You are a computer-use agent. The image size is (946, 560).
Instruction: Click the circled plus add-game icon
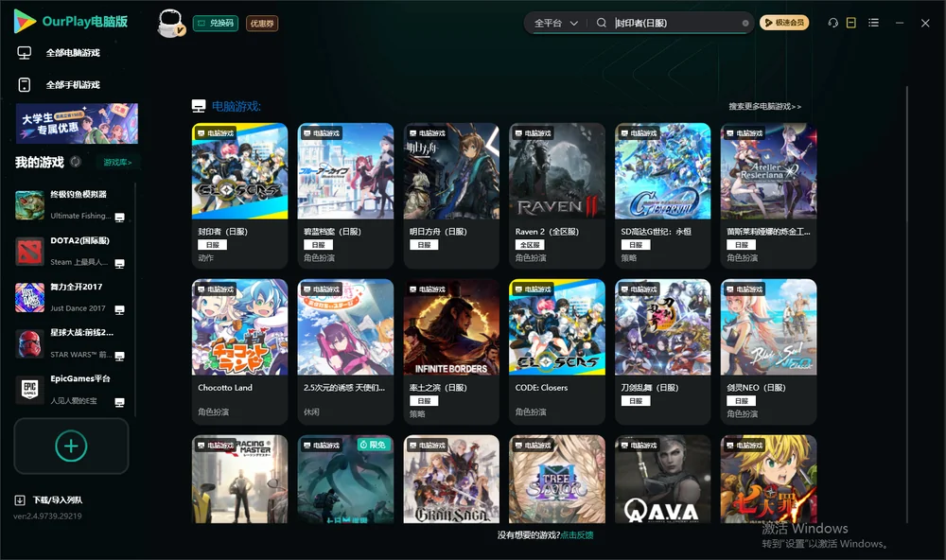71,446
